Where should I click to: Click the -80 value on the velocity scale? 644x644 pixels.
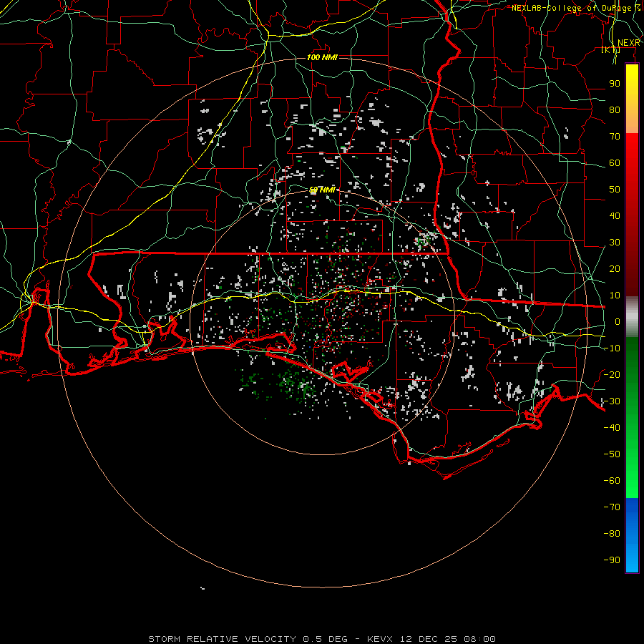coord(612,534)
